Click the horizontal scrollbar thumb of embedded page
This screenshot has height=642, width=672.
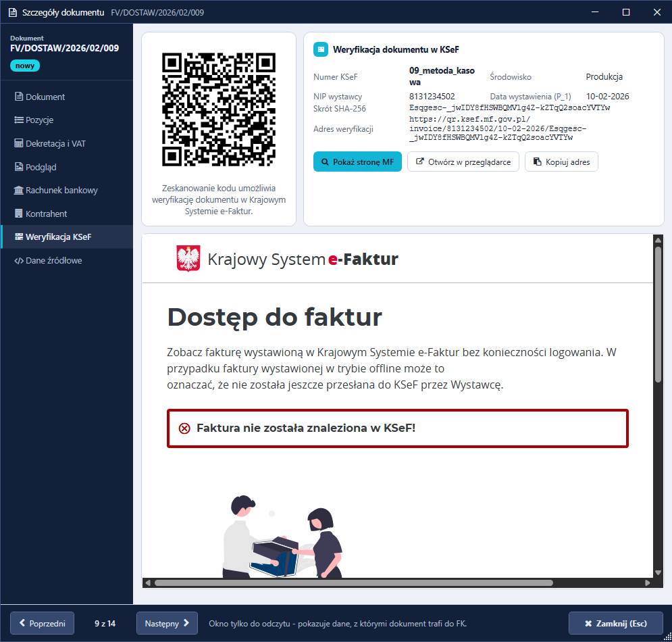pyautogui.click(x=354, y=583)
